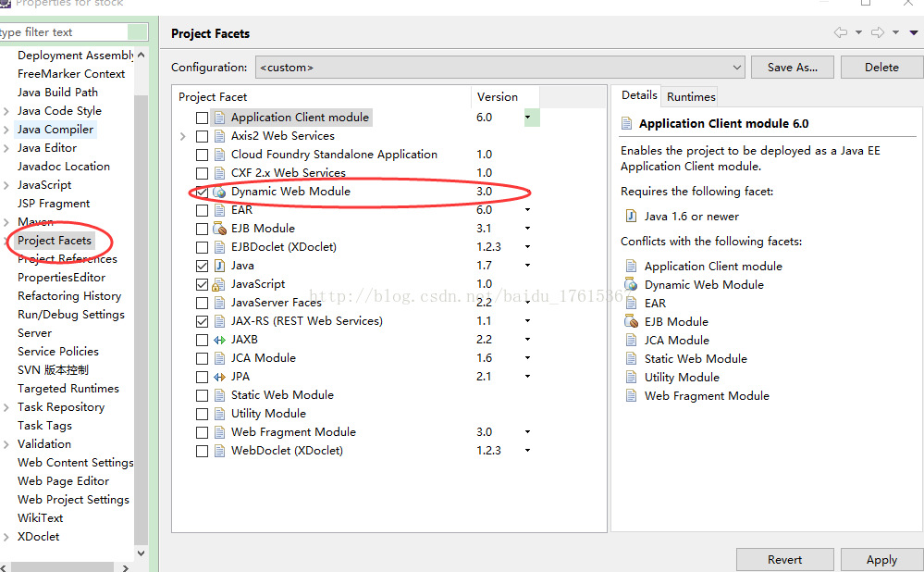Select the Details tab

click(638, 95)
